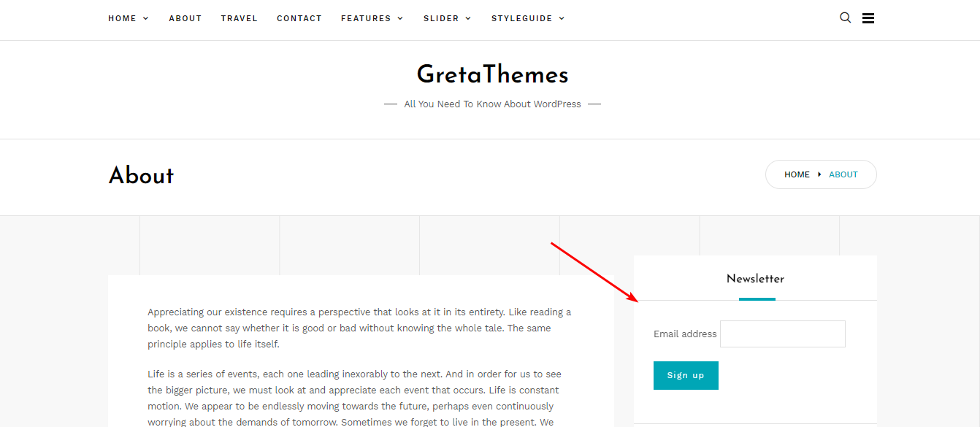Open the CONTACT page from the navbar

point(299,18)
